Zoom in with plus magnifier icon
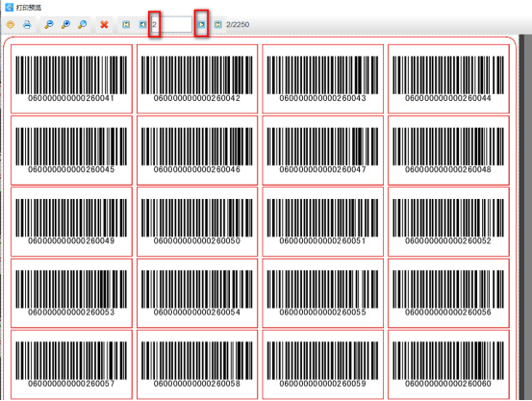Screen dimensions: 532x401 point(65,24)
